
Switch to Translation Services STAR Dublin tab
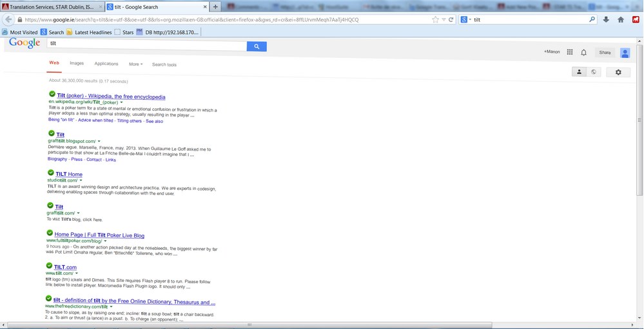(x=52, y=7)
